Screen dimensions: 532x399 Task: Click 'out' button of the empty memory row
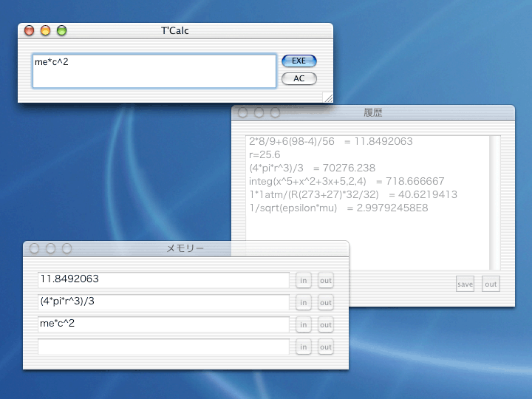(x=326, y=347)
